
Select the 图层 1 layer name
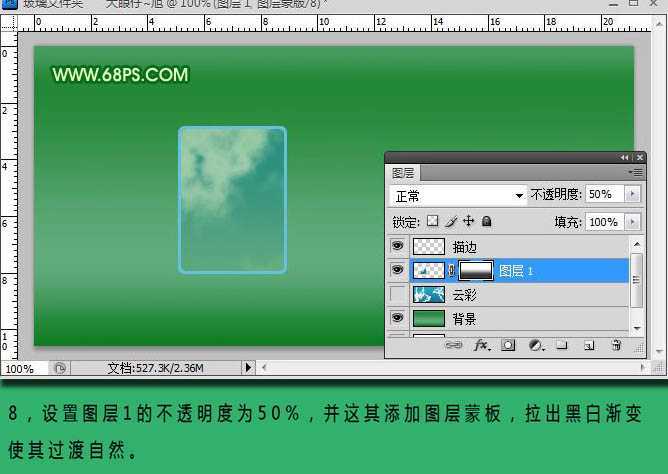click(516, 271)
